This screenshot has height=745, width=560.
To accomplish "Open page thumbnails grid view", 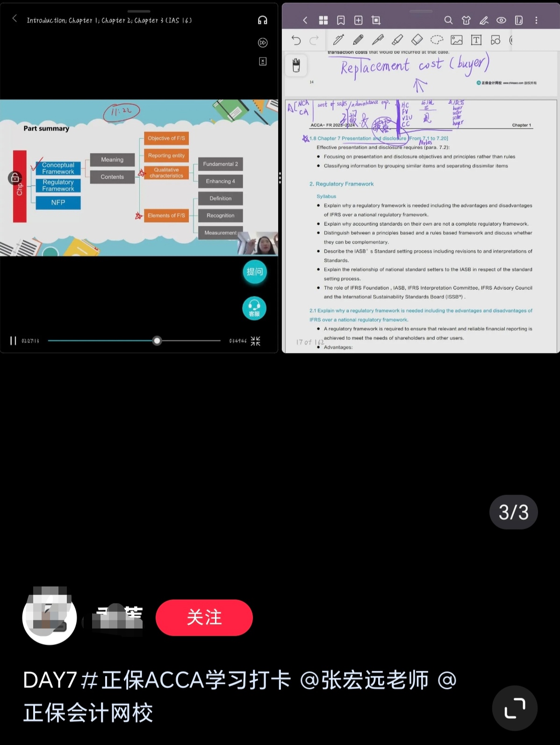I will tap(323, 20).
